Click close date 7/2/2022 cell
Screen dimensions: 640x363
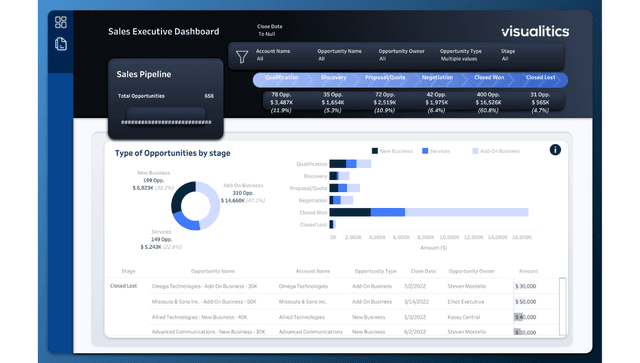tap(415, 286)
